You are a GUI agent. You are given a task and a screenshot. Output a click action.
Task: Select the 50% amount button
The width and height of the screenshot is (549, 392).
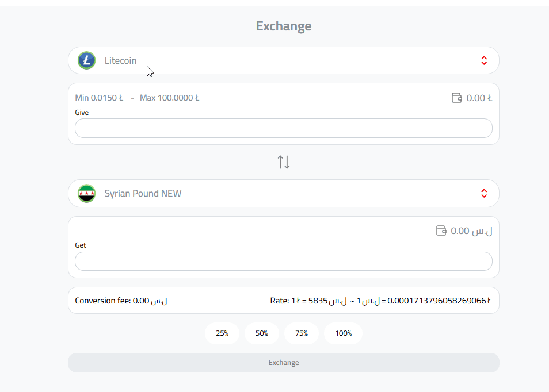[x=261, y=333]
